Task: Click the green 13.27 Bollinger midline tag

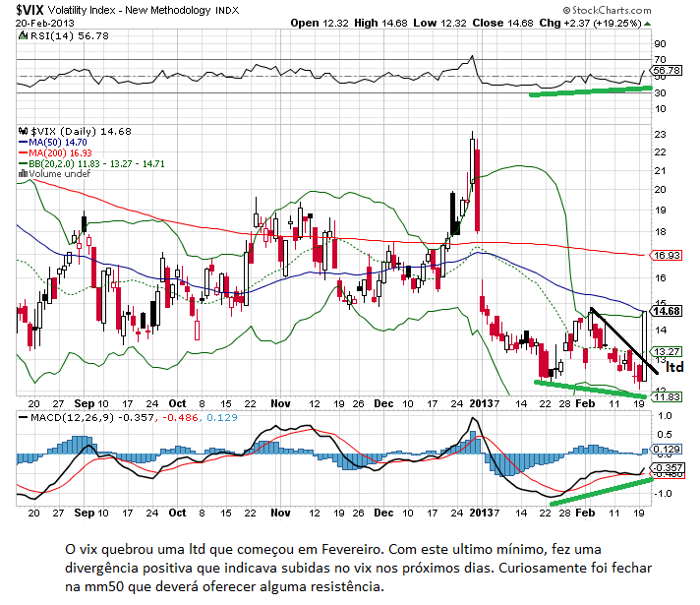Action: click(x=667, y=351)
